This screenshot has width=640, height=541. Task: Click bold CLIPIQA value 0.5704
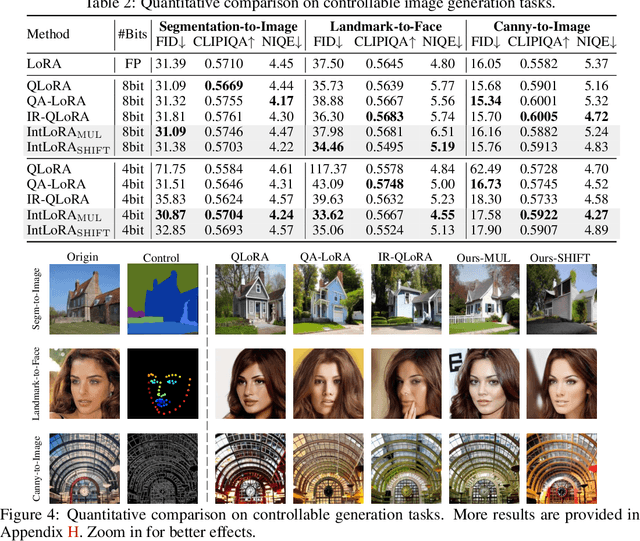(x=224, y=215)
